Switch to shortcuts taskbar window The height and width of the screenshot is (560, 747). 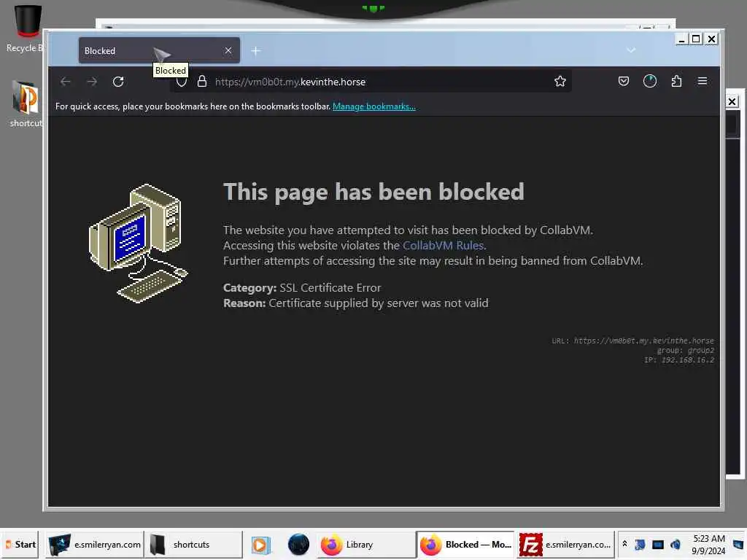click(x=193, y=544)
